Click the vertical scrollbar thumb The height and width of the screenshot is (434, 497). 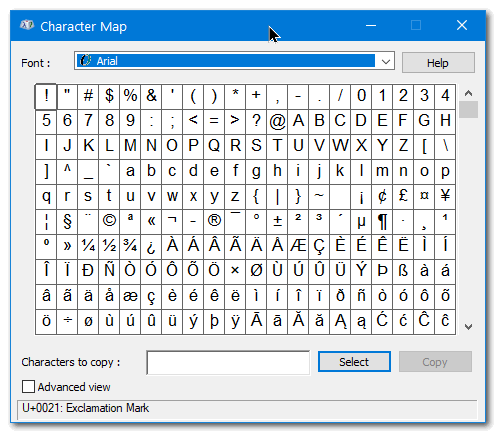coord(468,110)
